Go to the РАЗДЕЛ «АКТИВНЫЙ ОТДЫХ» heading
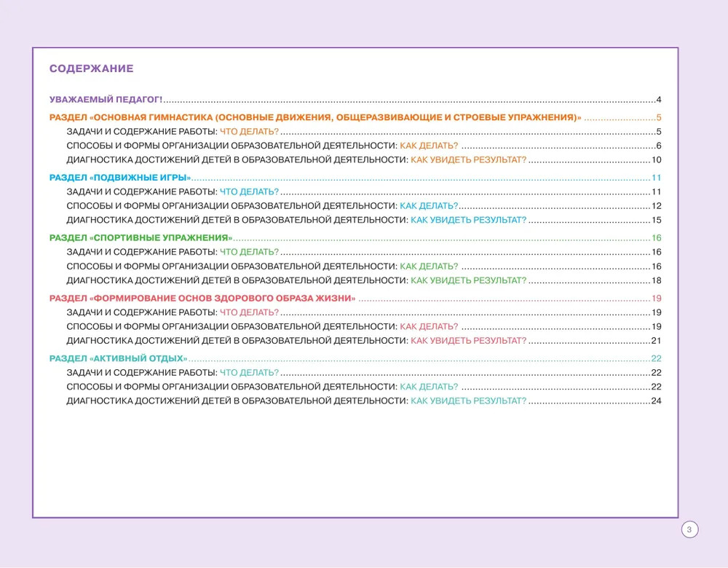728x568 pixels. click(355, 358)
